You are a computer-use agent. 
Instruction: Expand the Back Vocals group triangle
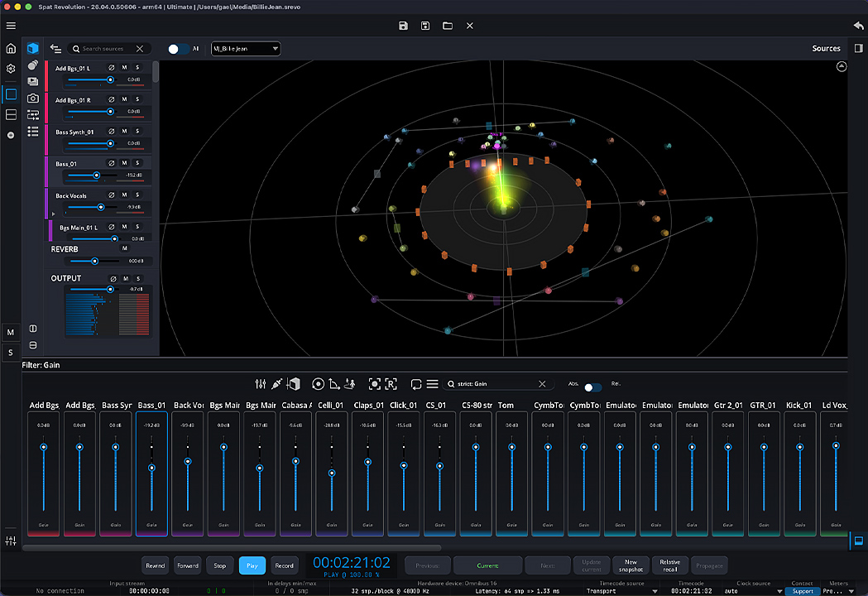(53, 213)
